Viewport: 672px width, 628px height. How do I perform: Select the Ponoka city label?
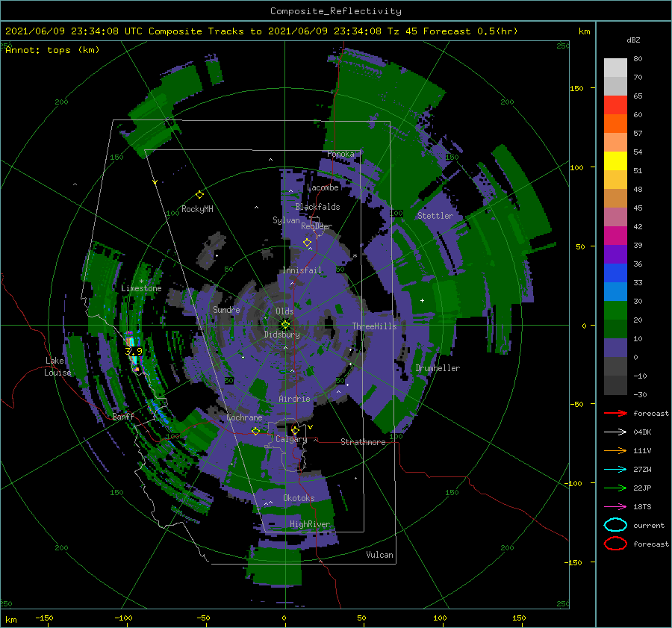coord(340,154)
